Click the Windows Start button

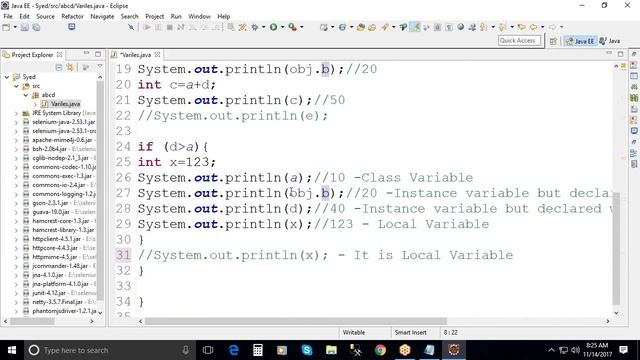[12, 350]
